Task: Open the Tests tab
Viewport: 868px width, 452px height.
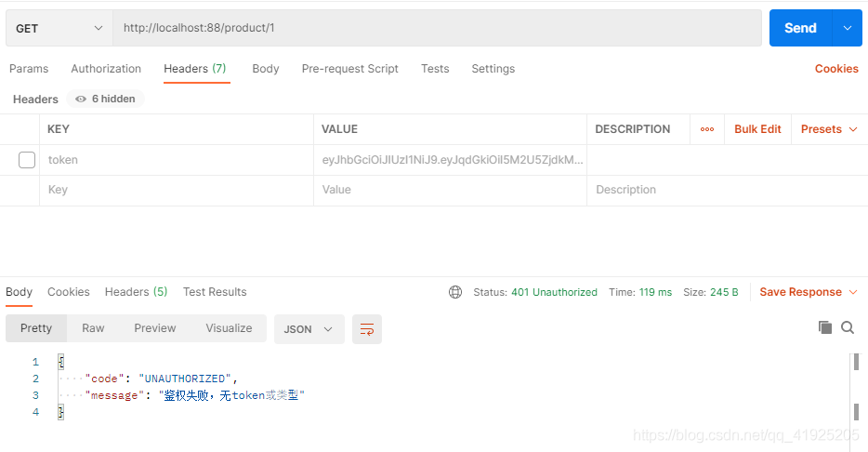Action: pos(435,69)
